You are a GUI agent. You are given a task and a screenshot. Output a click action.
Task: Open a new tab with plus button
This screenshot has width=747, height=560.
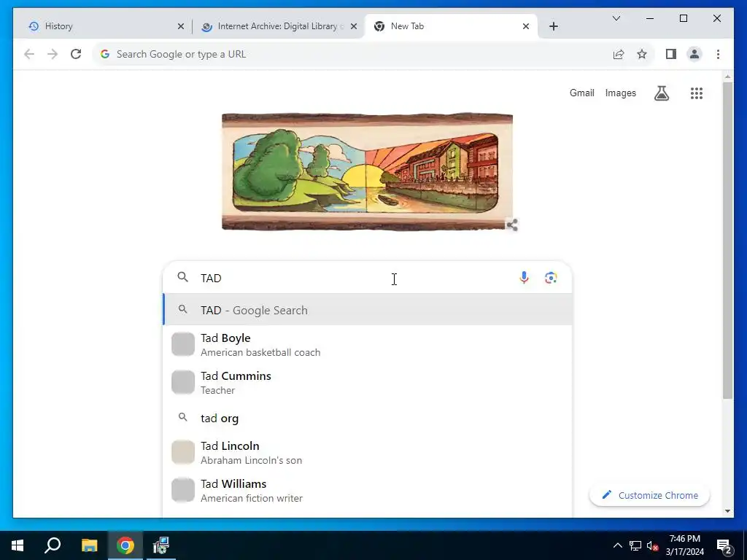[553, 26]
